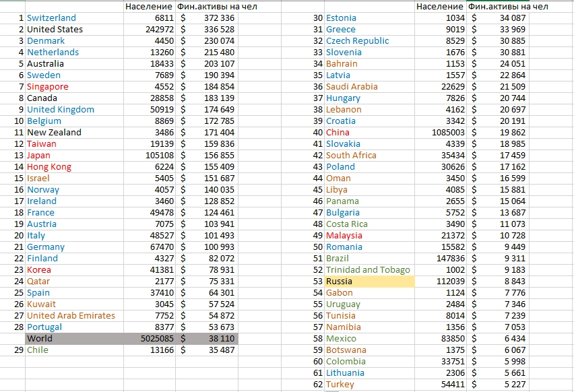Select the Trinidad and Tobago cell
Screen dimensions: 574x392
(368, 269)
